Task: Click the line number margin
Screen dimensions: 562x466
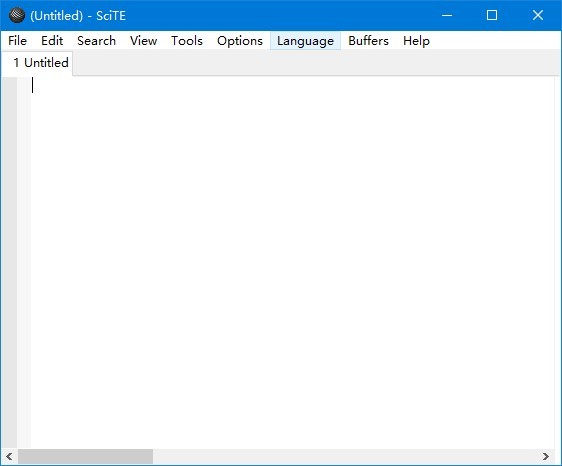Action: tap(9, 262)
